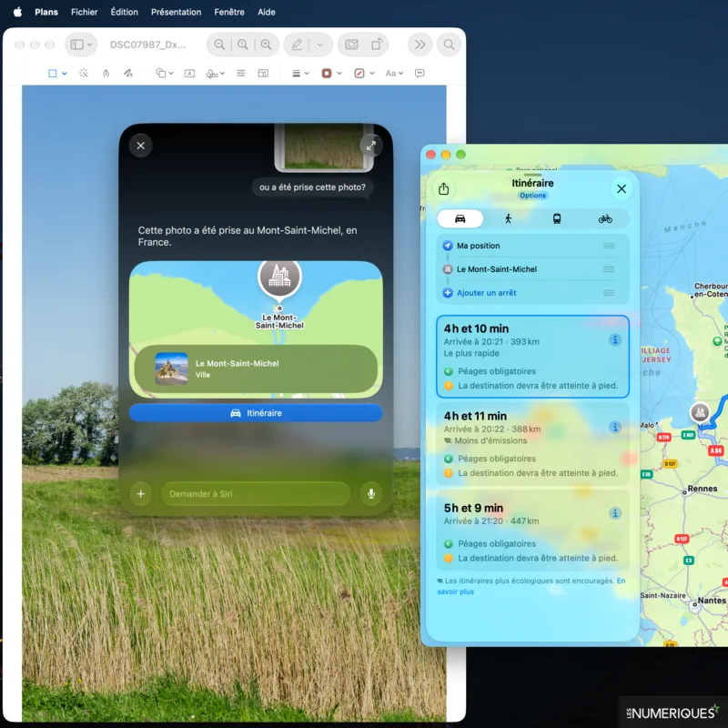Open the Le Mont-Saint-Michel Ville card
Image resolution: width=728 pixels, height=728 pixels.
pos(256,369)
